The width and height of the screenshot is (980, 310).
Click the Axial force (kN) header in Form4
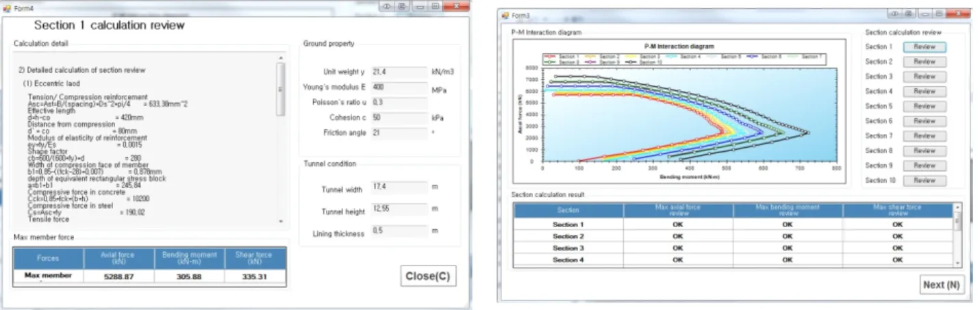(118, 258)
